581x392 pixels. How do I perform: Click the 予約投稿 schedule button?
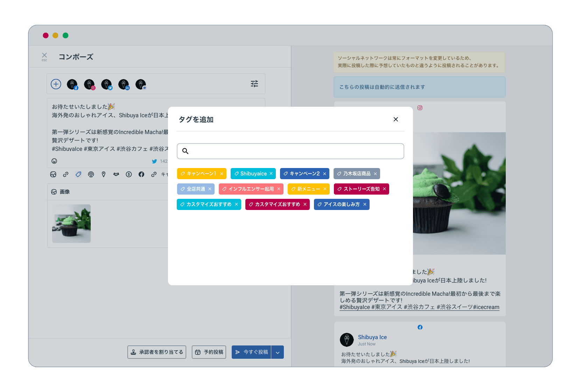point(209,352)
